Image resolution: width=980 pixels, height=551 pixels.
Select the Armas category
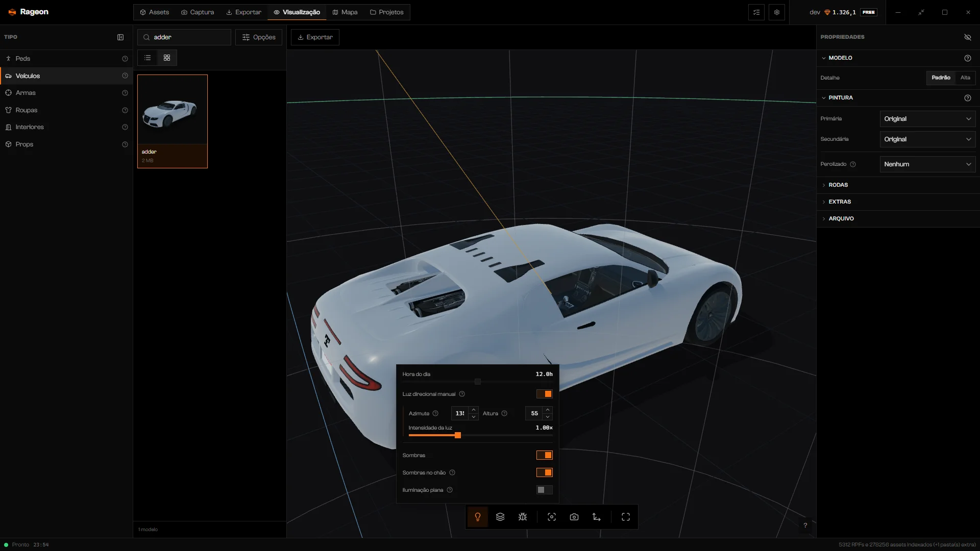(x=66, y=93)
